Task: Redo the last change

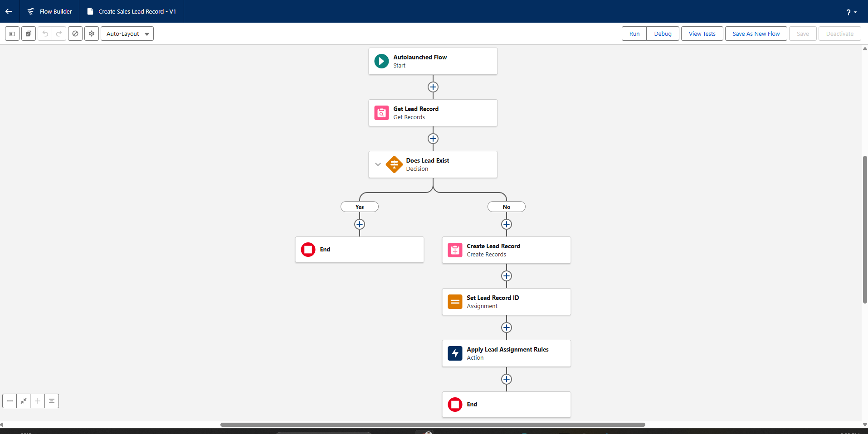Action: click(x=59, y=34)
